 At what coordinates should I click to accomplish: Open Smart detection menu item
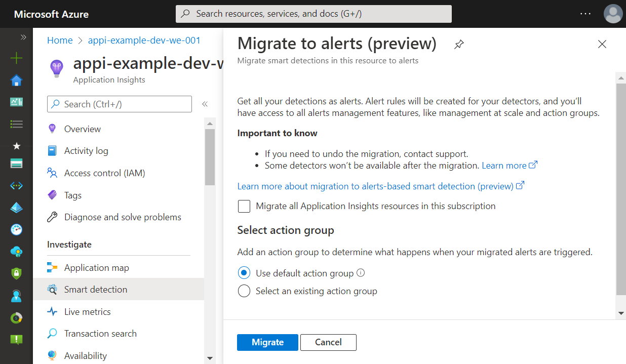tap(119, 290)
